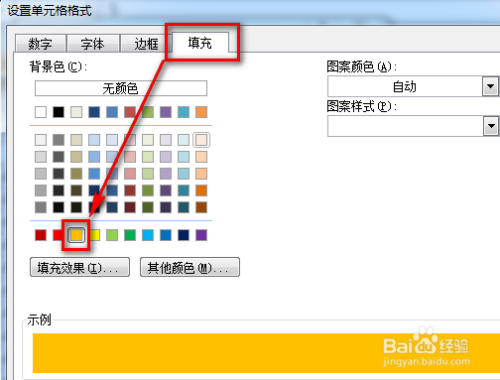Open the 边框 tab
The height and width of the screenshot is (380, 500).
tap(146, 43)
